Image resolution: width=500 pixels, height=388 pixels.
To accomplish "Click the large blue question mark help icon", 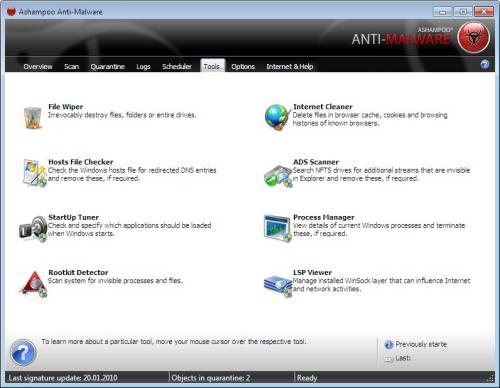I will pyautogui.click(x=23, y=352).
